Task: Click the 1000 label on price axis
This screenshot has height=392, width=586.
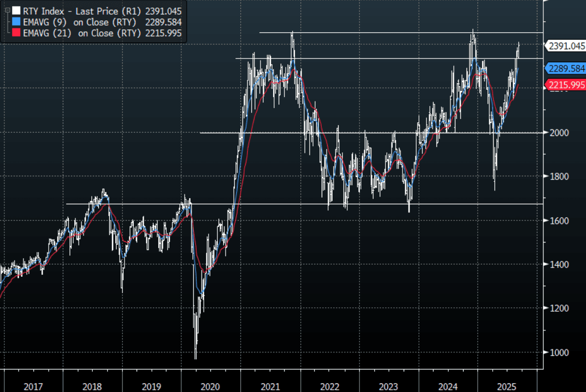Action: (560, 353)
